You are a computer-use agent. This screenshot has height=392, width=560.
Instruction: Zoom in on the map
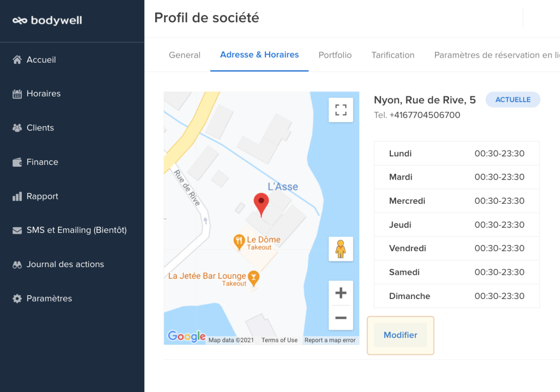340,293
